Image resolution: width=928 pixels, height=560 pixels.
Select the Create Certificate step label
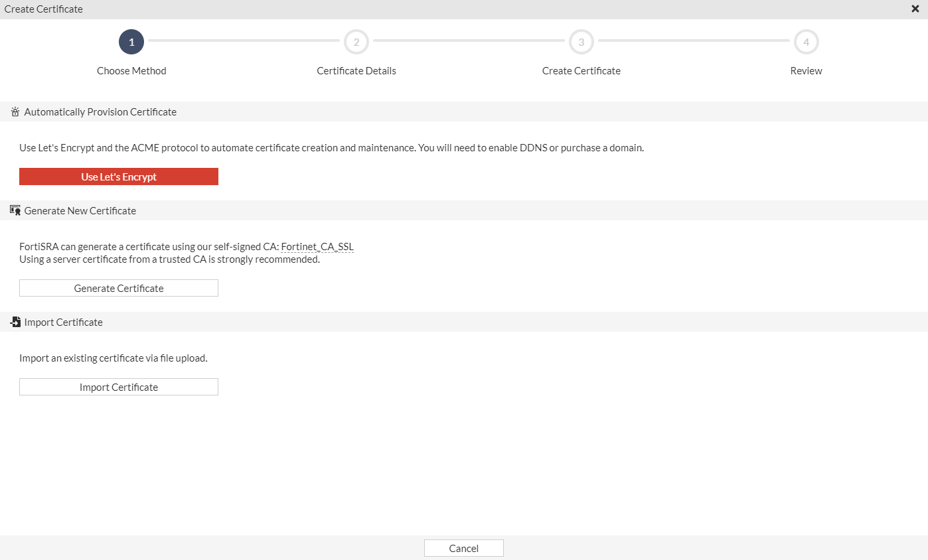click(x=581, y=70)
